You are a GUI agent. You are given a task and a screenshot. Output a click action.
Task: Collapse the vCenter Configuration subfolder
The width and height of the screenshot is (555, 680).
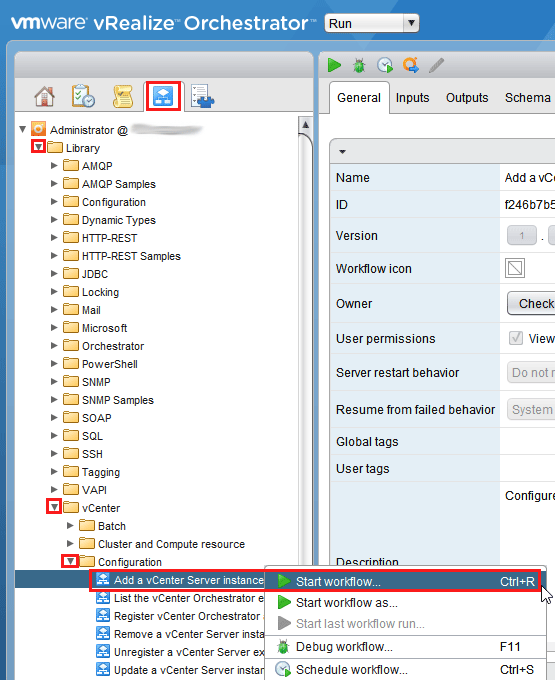tap(70, 561)
